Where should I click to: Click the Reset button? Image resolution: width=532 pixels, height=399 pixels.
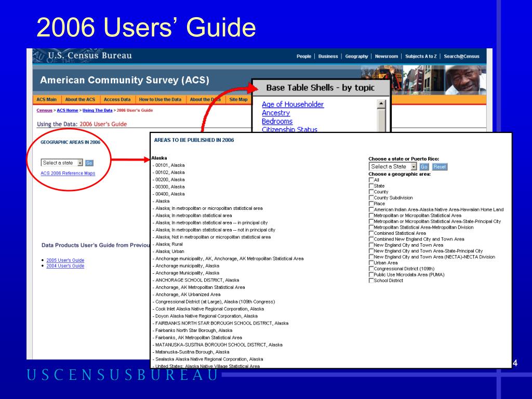click(440, 167)
